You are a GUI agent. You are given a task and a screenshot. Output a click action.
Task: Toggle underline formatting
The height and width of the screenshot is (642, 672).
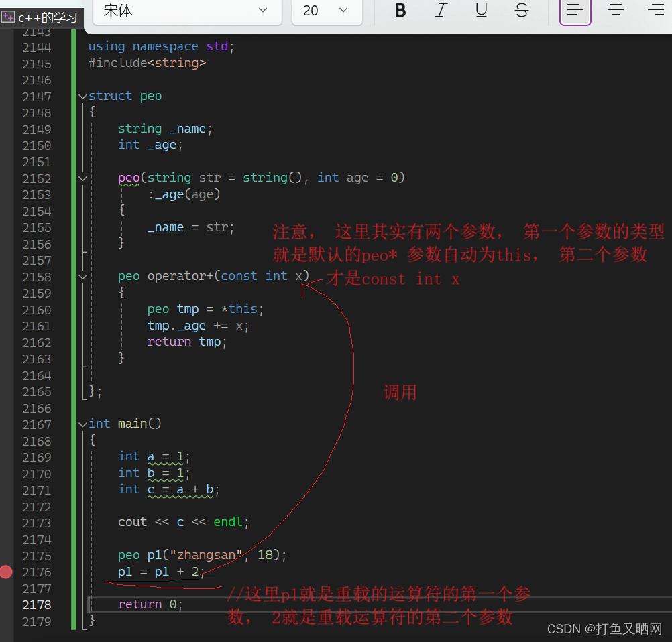click(x=482, y=10)
